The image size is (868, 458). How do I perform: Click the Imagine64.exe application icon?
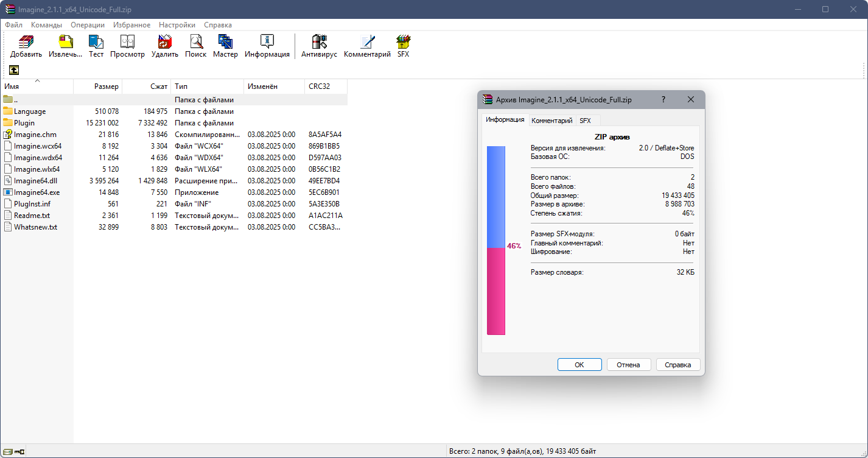tap(8, 192)
